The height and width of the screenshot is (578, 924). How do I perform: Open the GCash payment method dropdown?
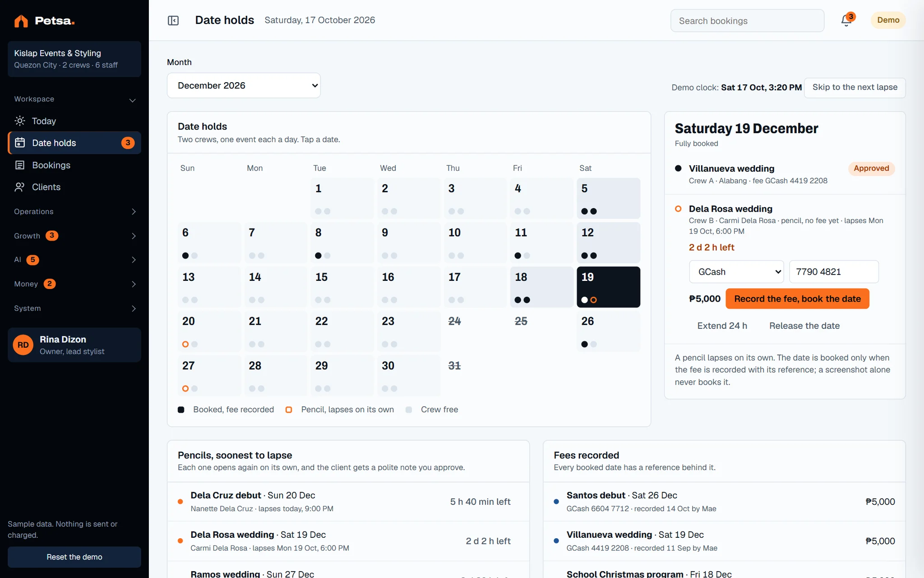[x=736, y=272]
